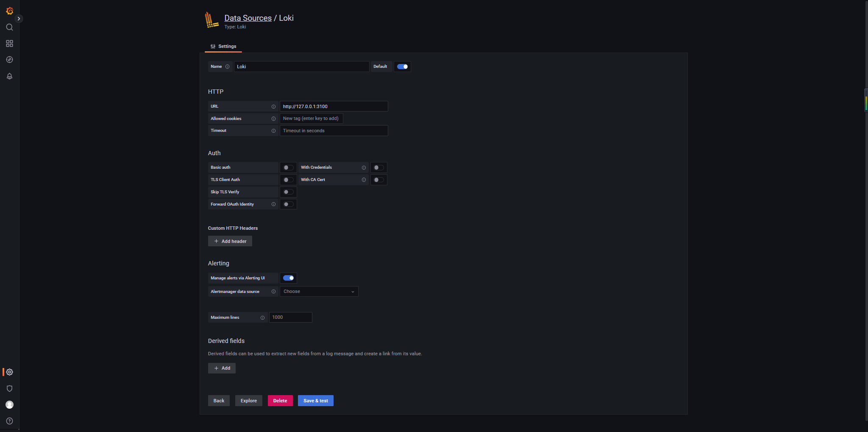Open the user profile avatar

[x=9, y=405]
